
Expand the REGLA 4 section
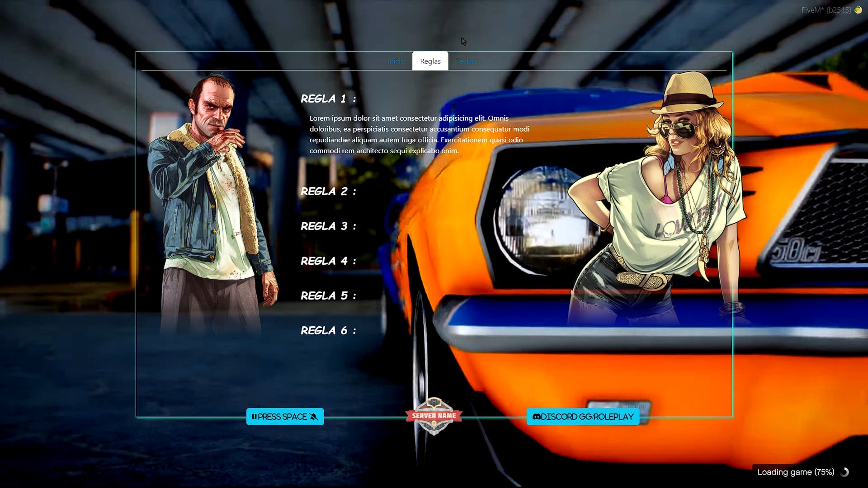pos(328,261)
